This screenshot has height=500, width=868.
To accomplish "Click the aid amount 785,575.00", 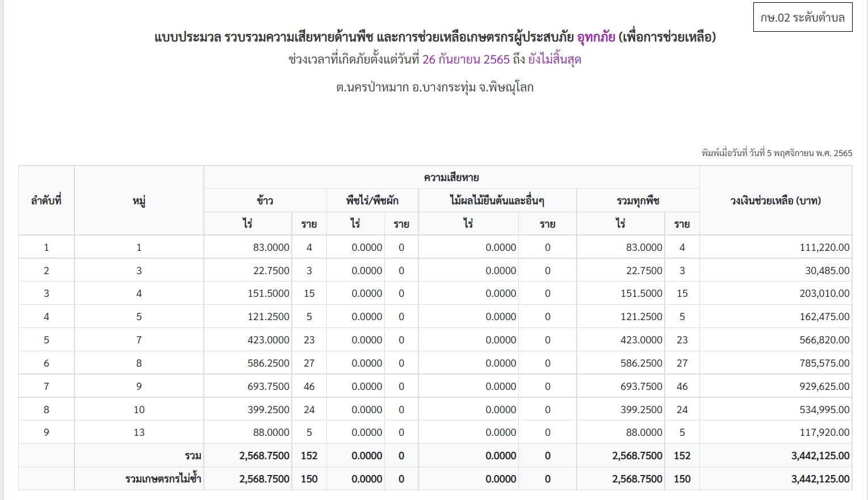I will click(824, 363).
